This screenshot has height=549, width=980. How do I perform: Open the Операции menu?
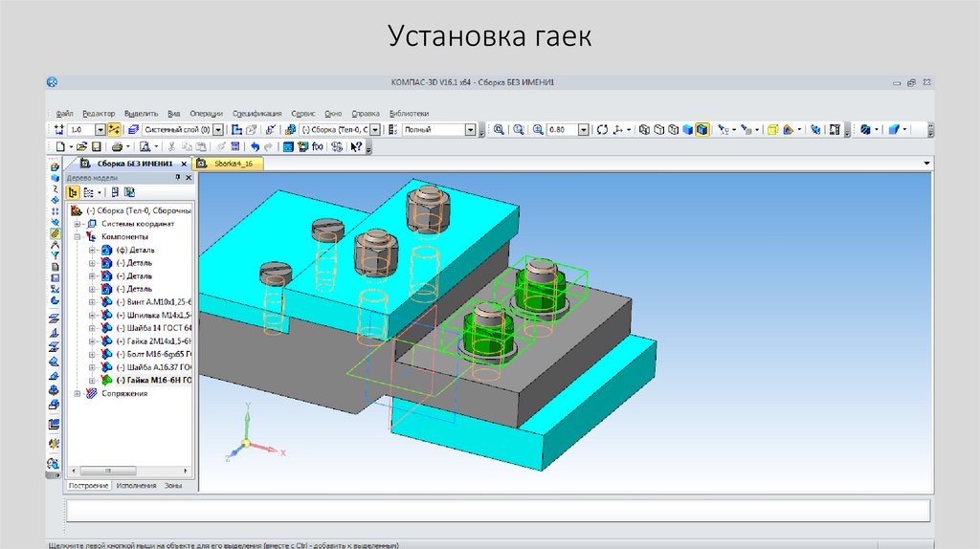206,112
